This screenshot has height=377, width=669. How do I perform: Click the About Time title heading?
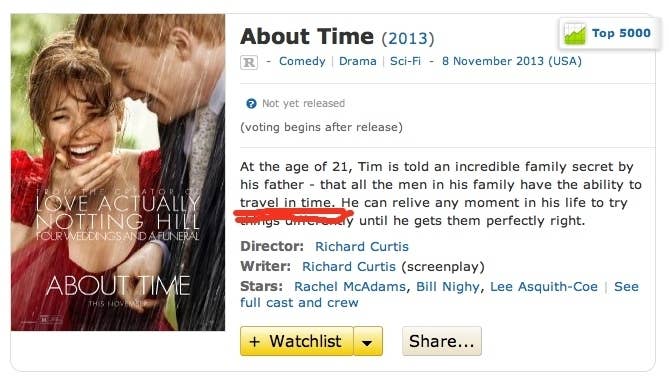[307, 37]
